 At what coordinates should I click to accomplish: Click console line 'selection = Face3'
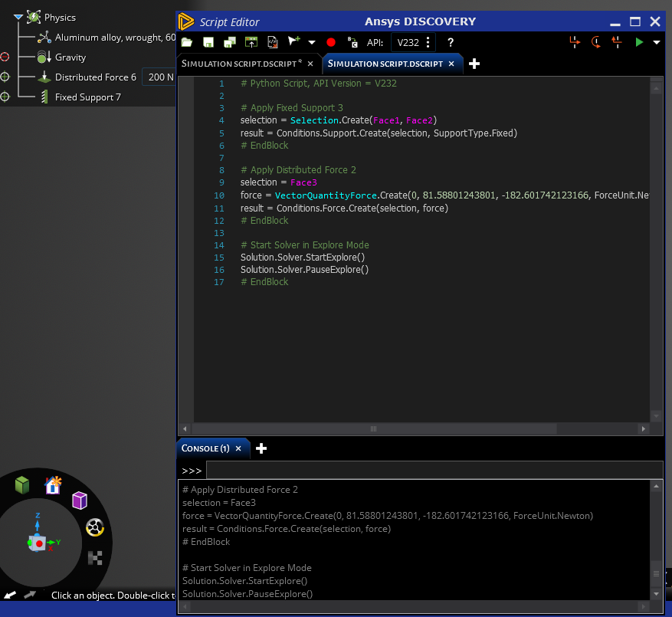coord(219,503)
